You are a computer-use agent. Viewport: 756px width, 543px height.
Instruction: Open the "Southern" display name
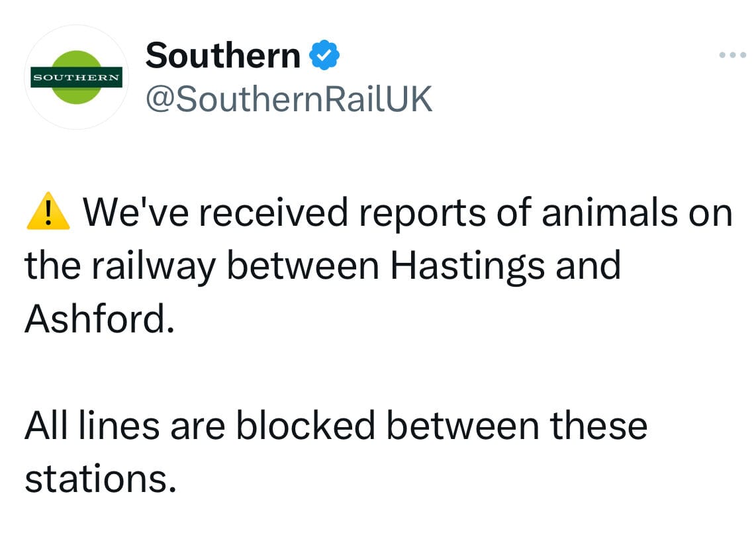pyautogui.click(x=223, y=56)
